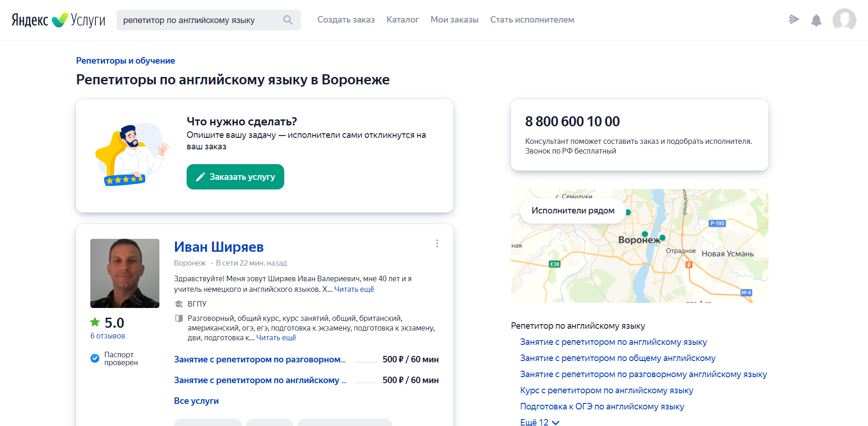
Task: Open 'Все услуги' link
Action: (x=196, y=401)
